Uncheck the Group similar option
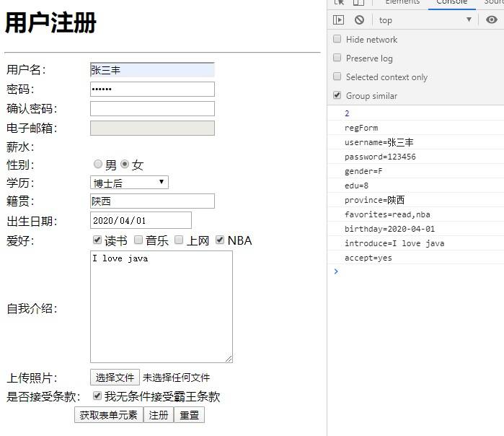 coord(337,95)
